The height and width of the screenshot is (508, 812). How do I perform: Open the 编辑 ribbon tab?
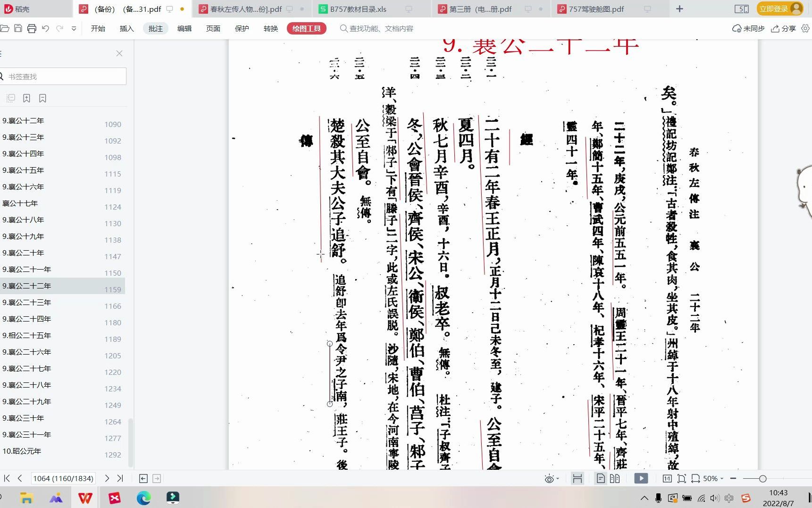point(184,28)
